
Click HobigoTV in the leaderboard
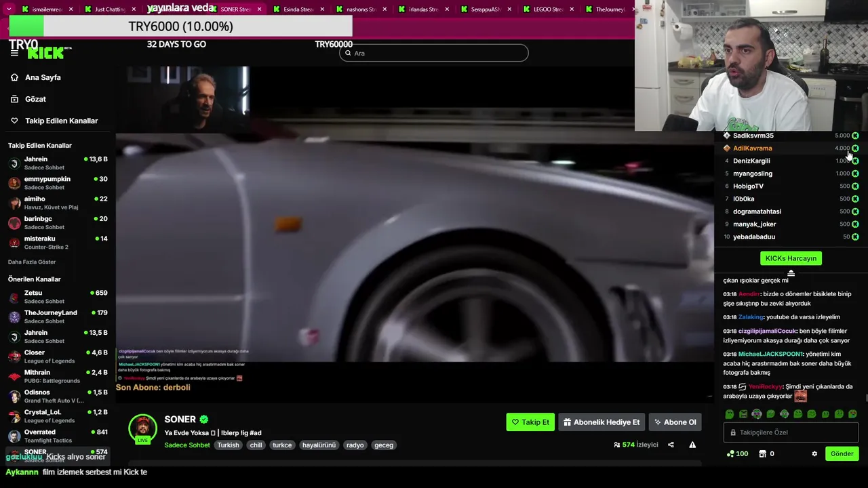(748, 186)
